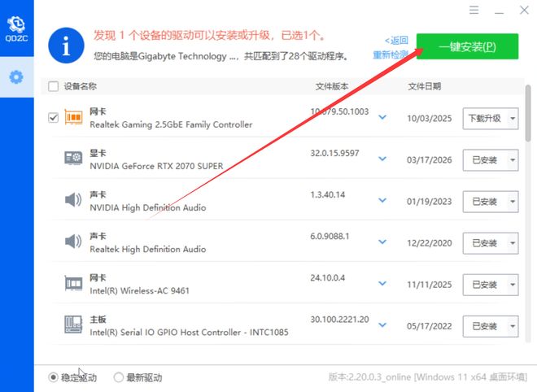
Task: Toggle the select-all 设备名称 checkbox
Action: coord(54,86)
